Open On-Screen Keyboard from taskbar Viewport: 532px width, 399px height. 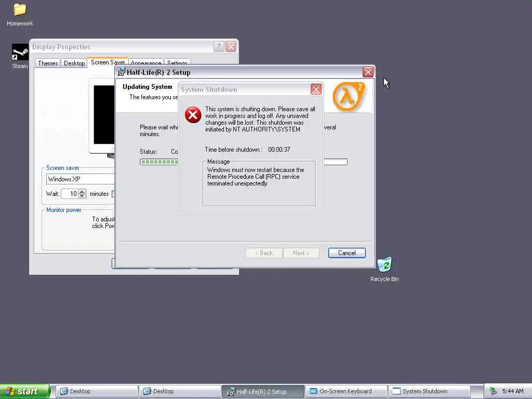pos(346,391)
